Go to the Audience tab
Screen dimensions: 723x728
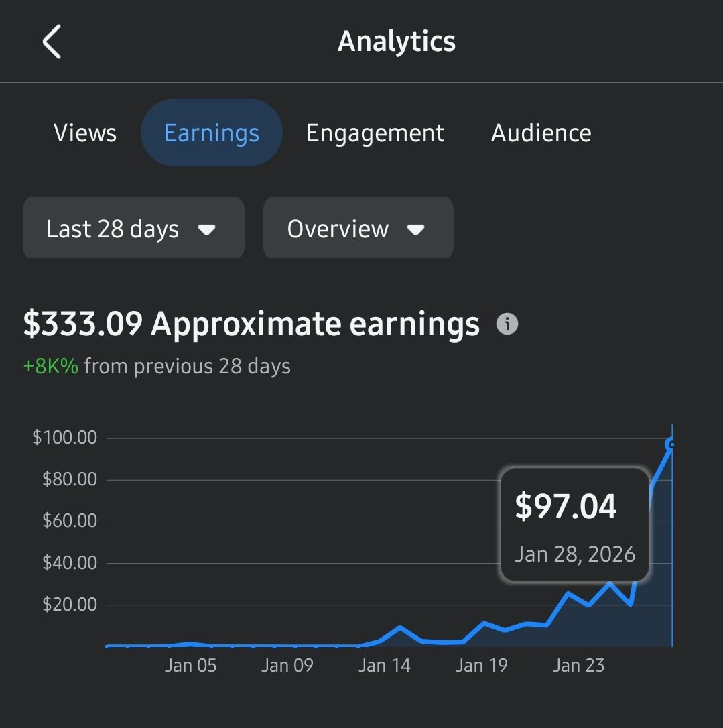541,133
